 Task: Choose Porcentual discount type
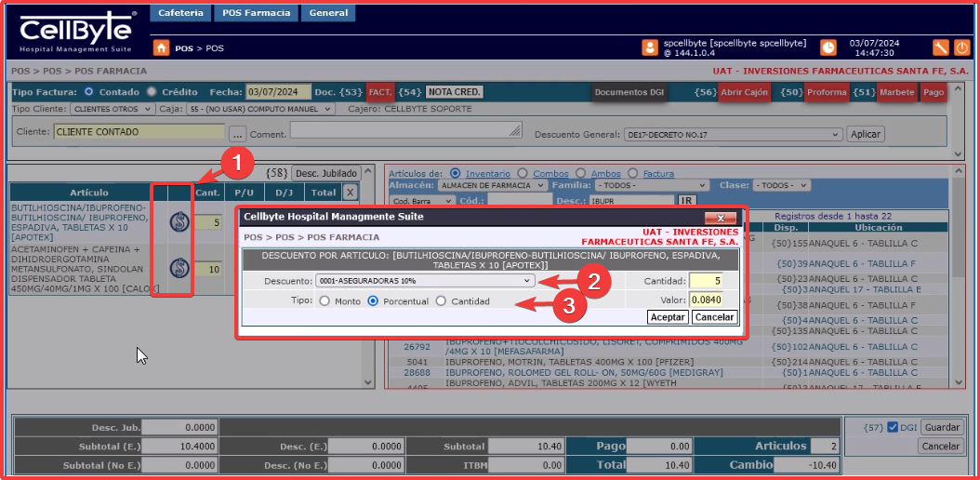[373, 300]
